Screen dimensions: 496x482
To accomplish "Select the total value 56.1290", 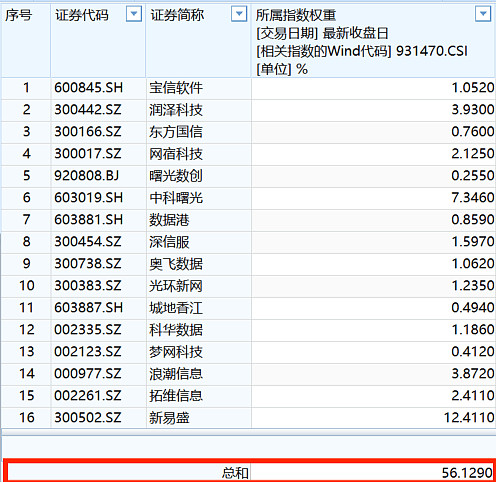I will click(x=467, y=473).
